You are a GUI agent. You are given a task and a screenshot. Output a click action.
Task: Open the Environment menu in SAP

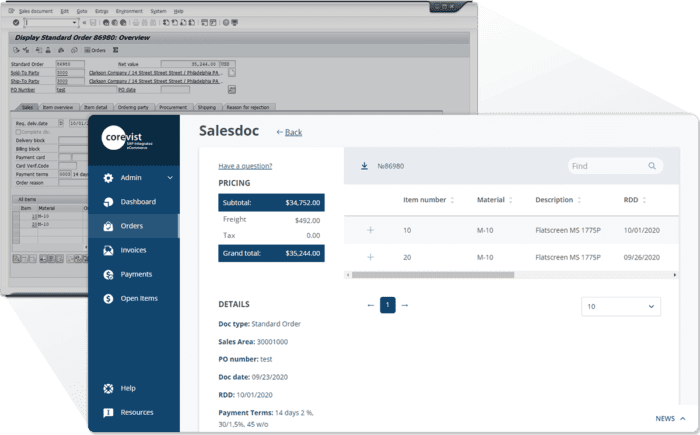point(129,11)
